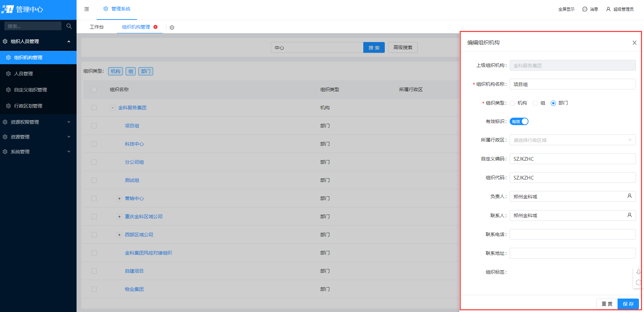The width and height of the screenshot is (644, 312).
Task: Open the 分公司组 link in table
Action: click(134, 162)
